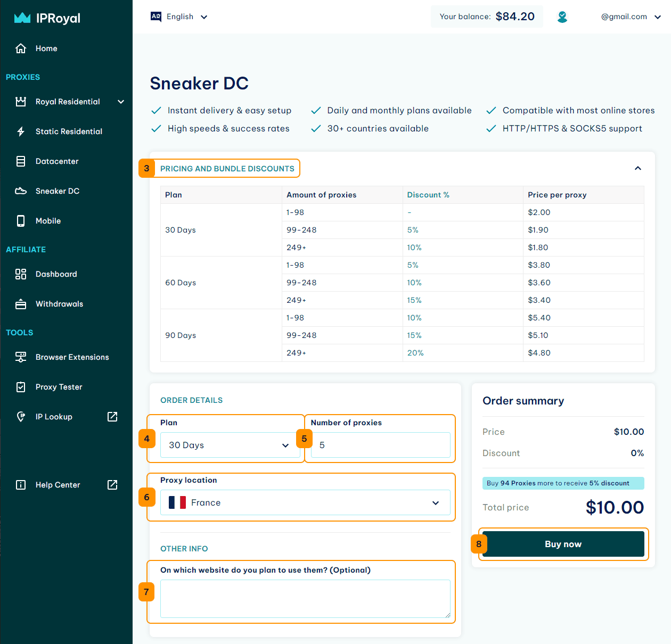This screenshot has width=671, height=644.
Task: Click the IPRoyal crown logo
Action: [x=22, y=18]
